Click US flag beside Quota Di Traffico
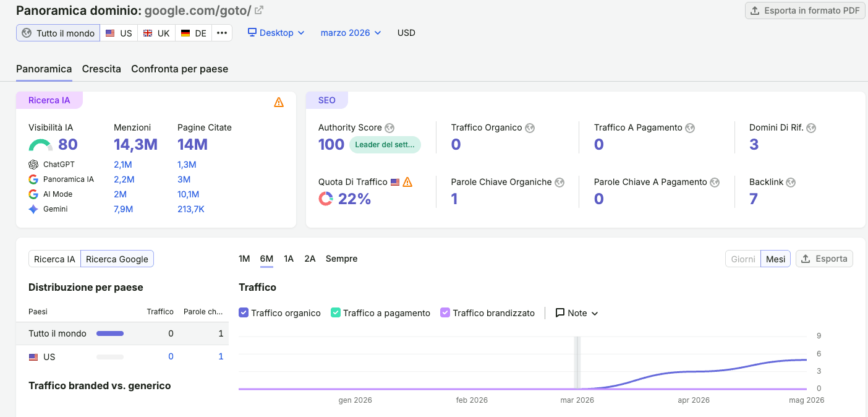The height and width of the screenshot is (417, 868). [395, 183]
